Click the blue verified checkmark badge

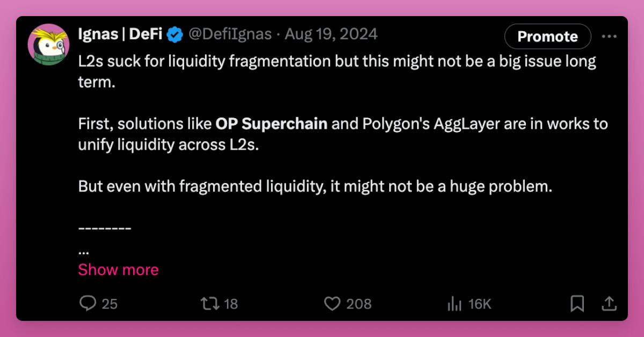[174, 35]
